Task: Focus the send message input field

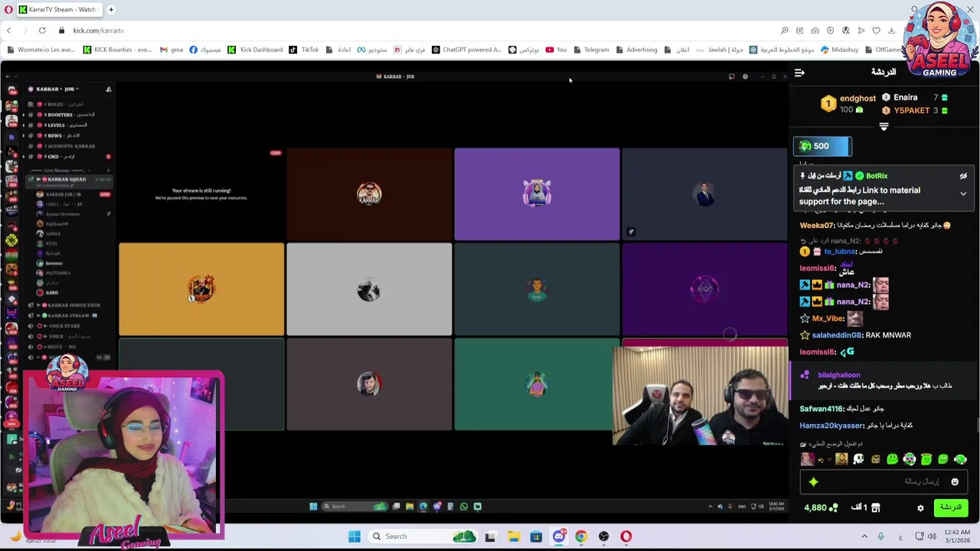Action: 884,482
